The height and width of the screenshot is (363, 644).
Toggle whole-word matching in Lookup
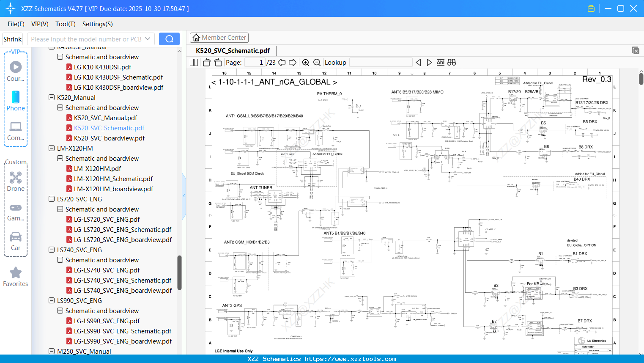tap(451, 62)
